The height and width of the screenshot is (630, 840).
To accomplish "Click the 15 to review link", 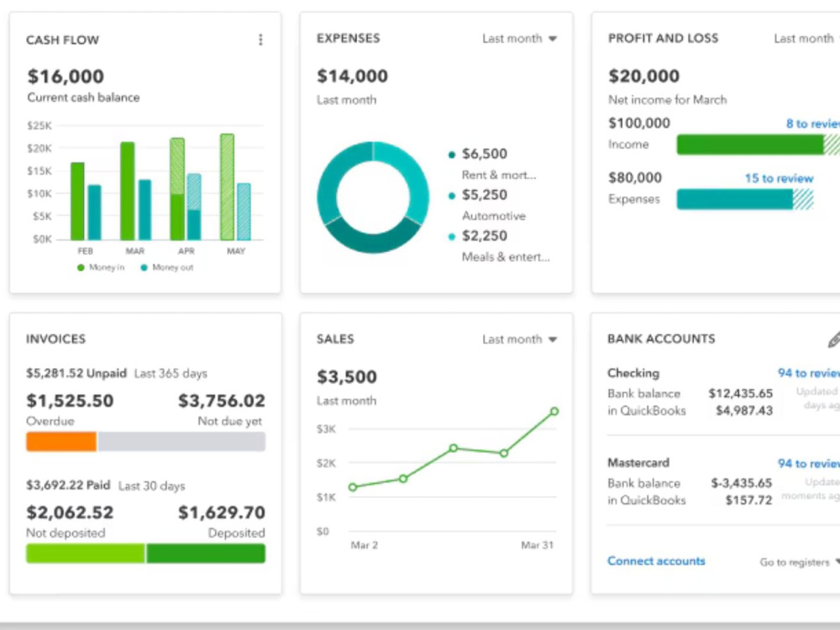I will [779, 178].
